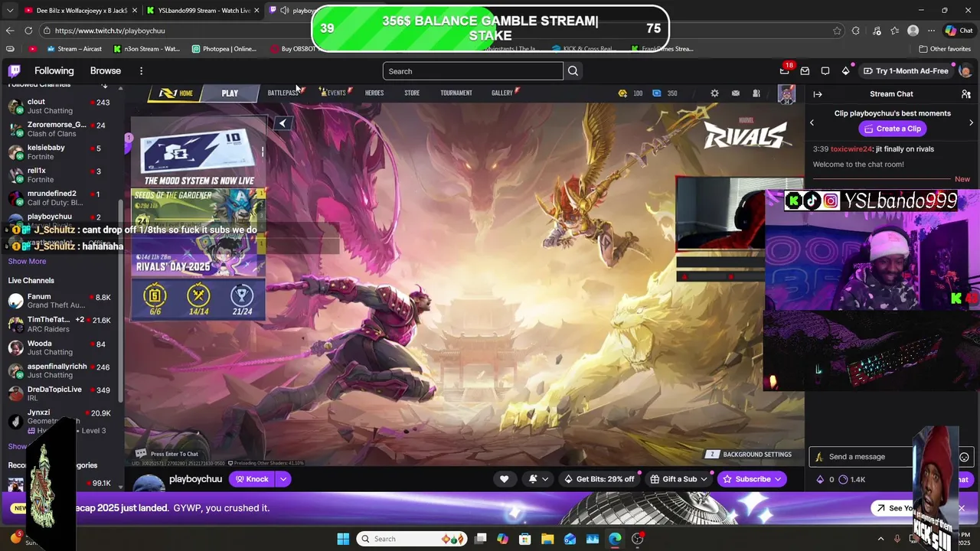Open the in-game friends icon

click(756, 93)
